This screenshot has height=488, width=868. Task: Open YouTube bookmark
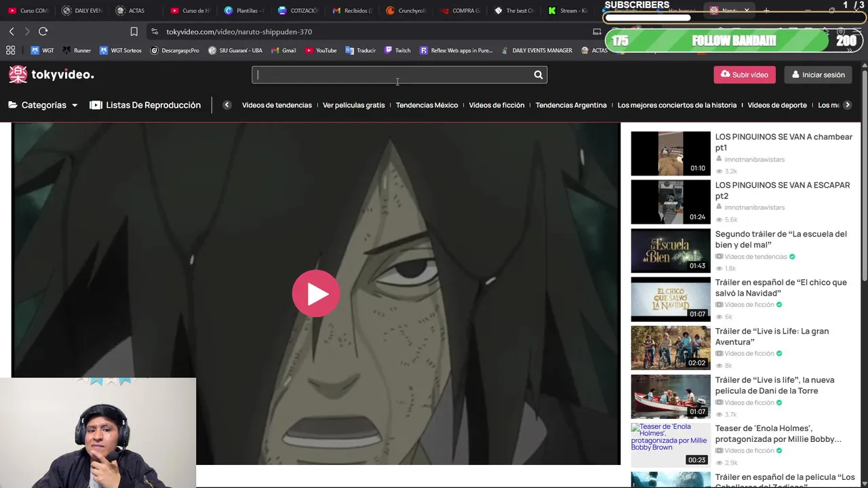click(321, 50)
